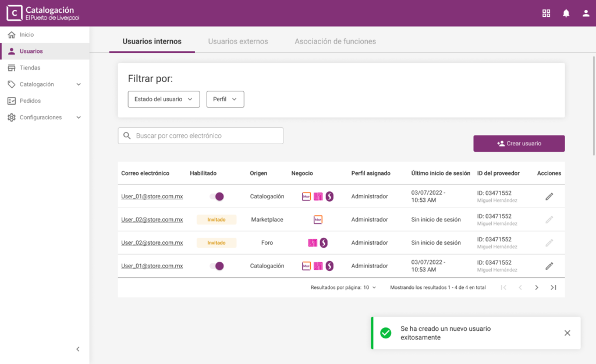Open User_02@store.com.mx link in Marketplace row

152,219
